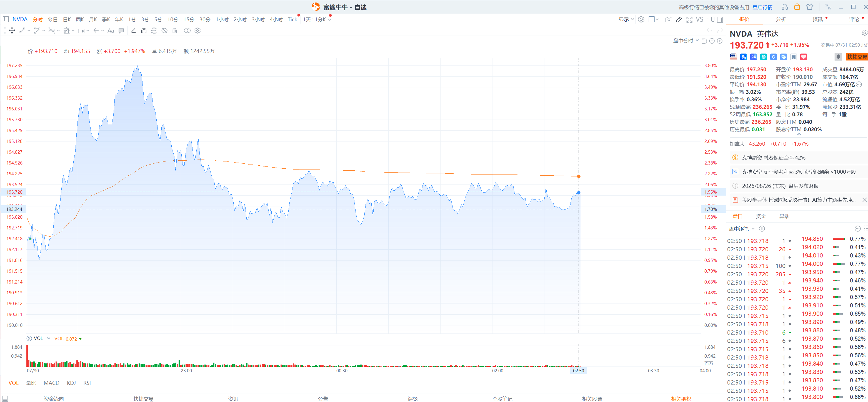Click the orange average price line dot
Screen dimensions: 868x402
pos(579,176)
